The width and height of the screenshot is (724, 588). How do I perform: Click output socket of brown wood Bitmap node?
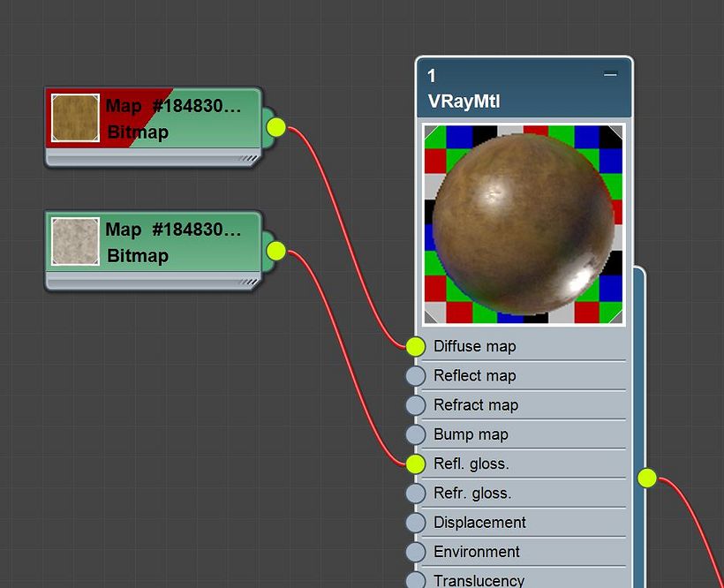click(276, 127)
